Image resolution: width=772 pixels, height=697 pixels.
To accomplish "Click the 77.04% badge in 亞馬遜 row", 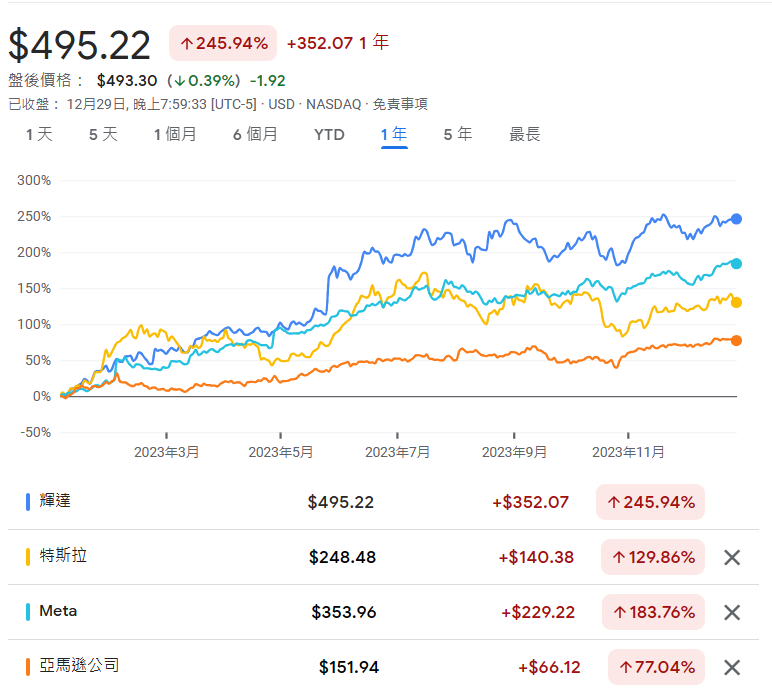I will point(656,667).
